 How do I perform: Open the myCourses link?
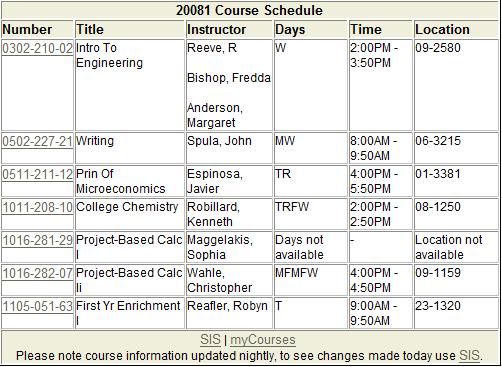(263, 340)
